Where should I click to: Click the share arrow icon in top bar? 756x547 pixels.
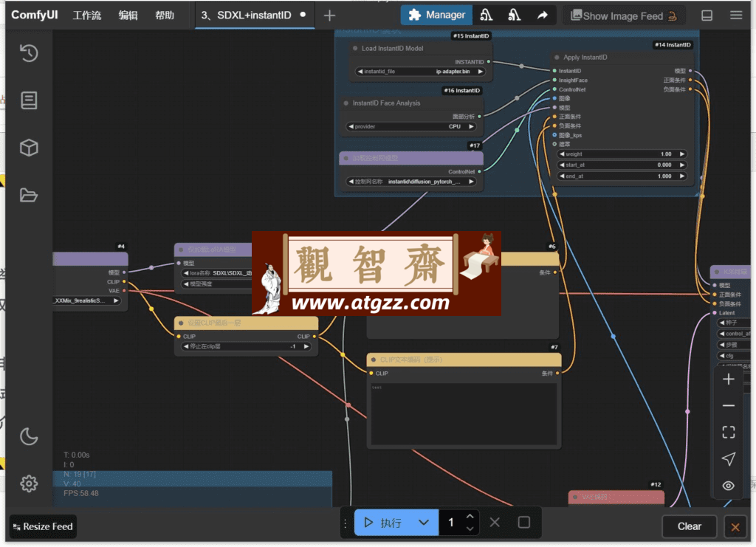pos(543,16)
